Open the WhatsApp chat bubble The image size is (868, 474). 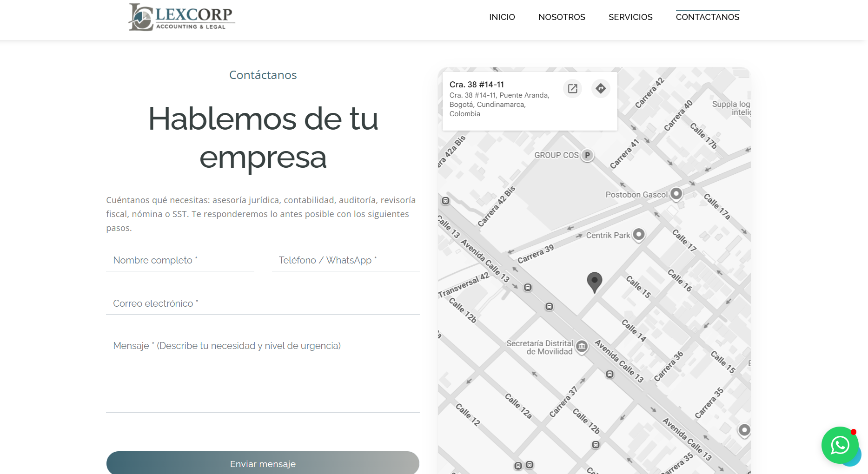(x=840, y=445)
